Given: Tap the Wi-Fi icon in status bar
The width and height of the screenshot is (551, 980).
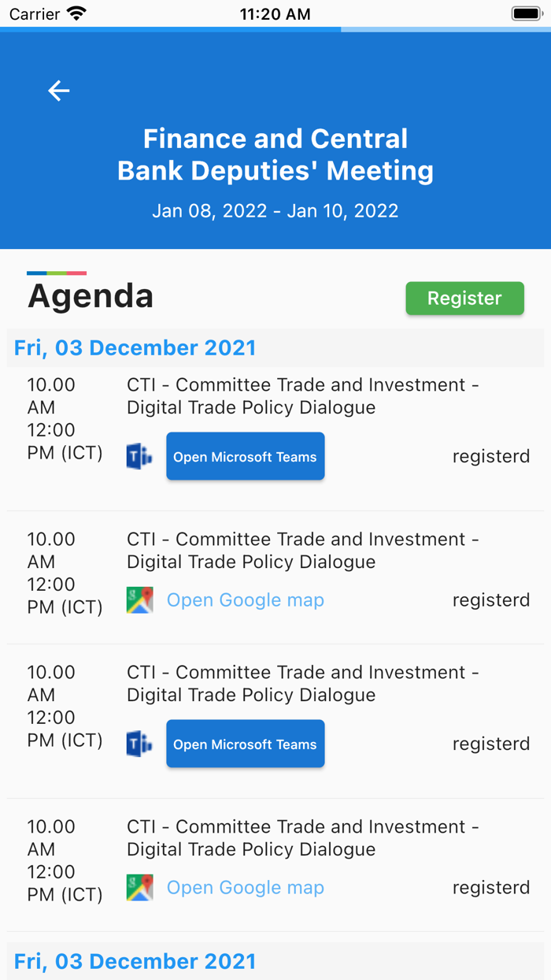Looking at the screenshot, I should pyautogui.click(x=76, y=13).
